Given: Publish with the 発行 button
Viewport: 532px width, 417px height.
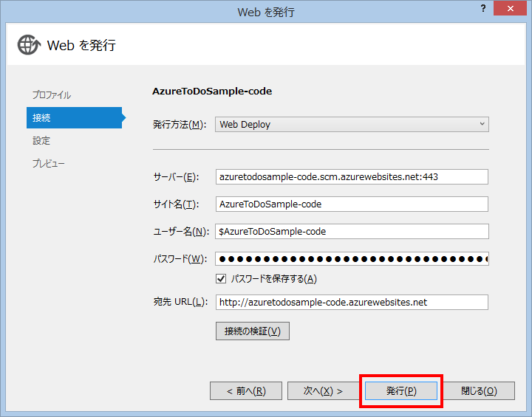Looking at the screenshot, I should (401, 391).
